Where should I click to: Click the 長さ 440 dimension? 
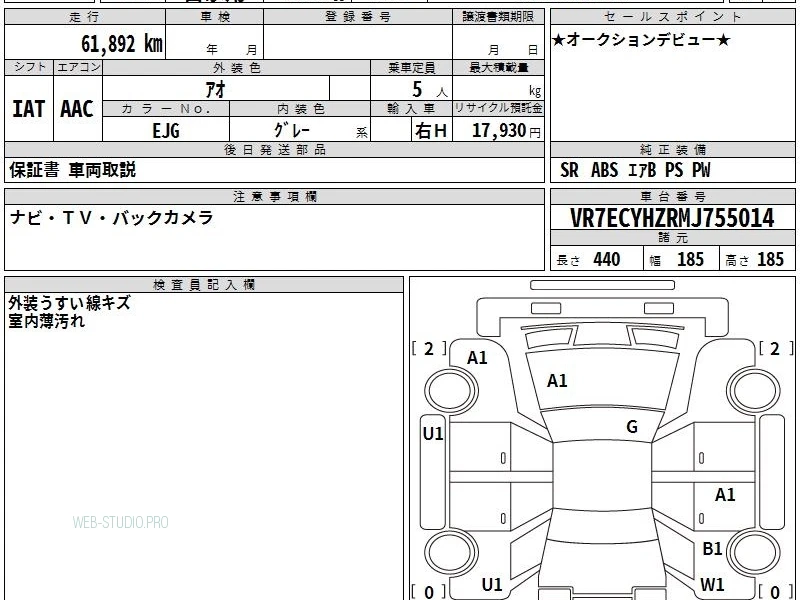[588, 259]
